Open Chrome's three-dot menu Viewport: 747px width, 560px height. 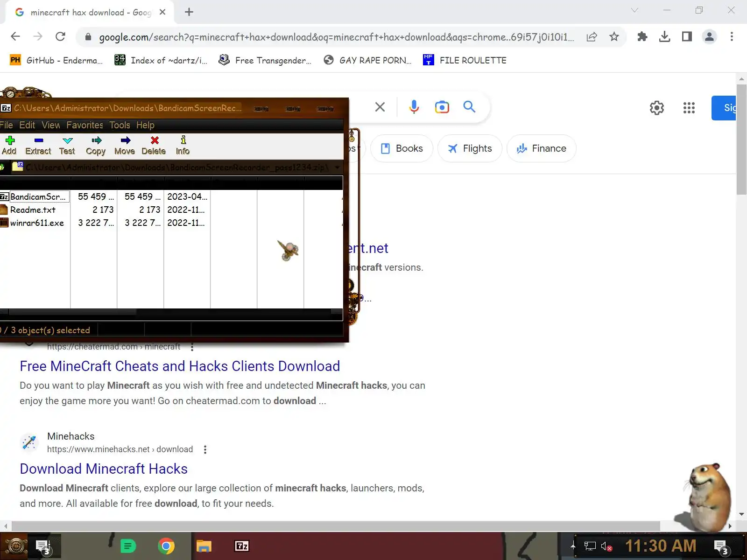(732, 37)
